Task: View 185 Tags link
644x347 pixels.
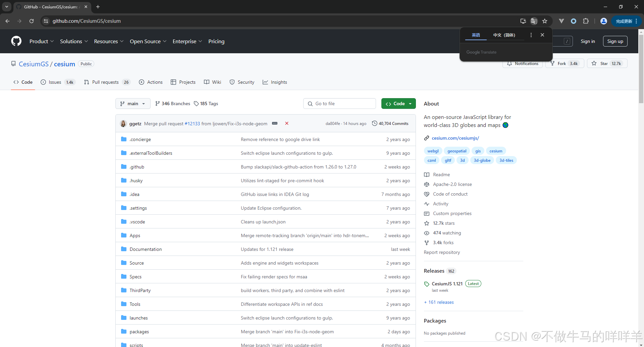Action: click(x=206, y=103)
